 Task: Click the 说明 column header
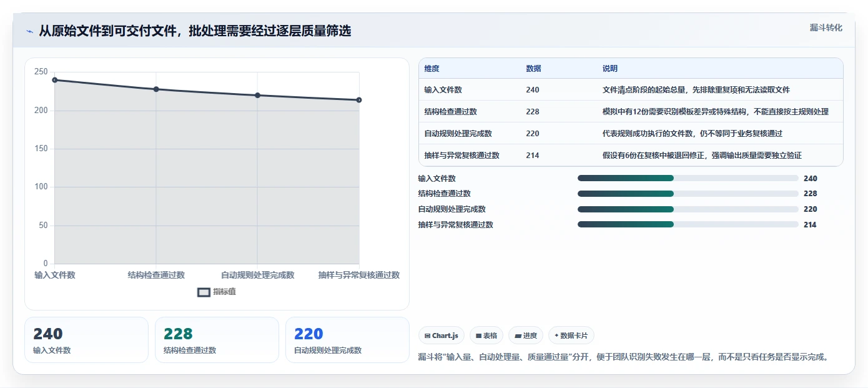[610, 69]
